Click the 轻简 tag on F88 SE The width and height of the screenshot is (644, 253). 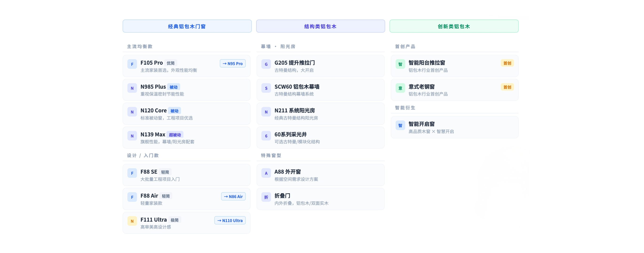pos(165,172)
